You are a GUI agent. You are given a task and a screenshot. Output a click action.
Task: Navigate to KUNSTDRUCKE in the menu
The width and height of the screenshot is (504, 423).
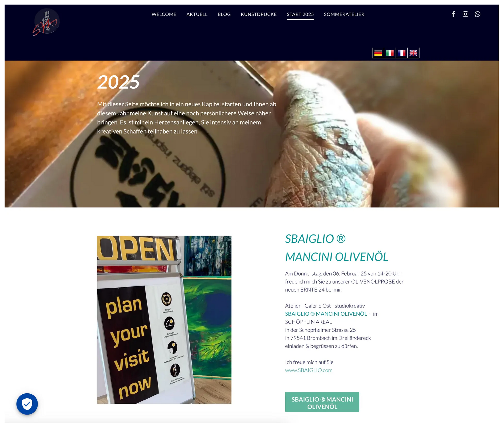pyautogui.click(x=259, y=14)
